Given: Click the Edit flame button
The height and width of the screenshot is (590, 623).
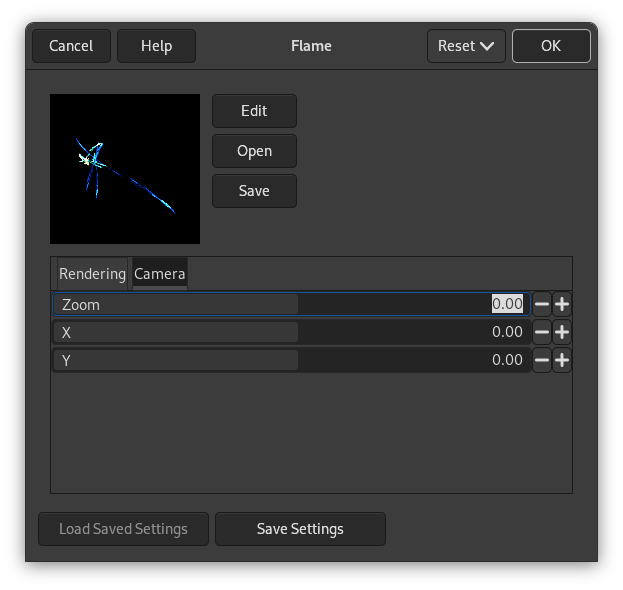Looking at the screenshot, I should [x=254, y=111].
